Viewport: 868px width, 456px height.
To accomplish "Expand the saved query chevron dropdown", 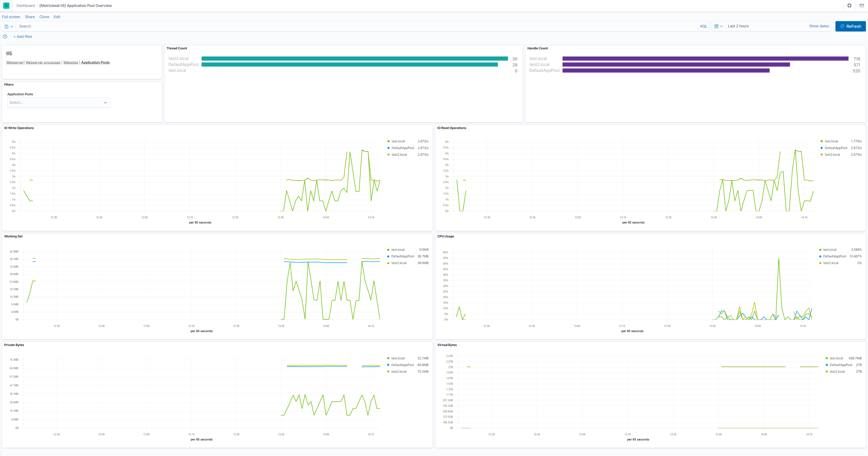I will 11,26.
